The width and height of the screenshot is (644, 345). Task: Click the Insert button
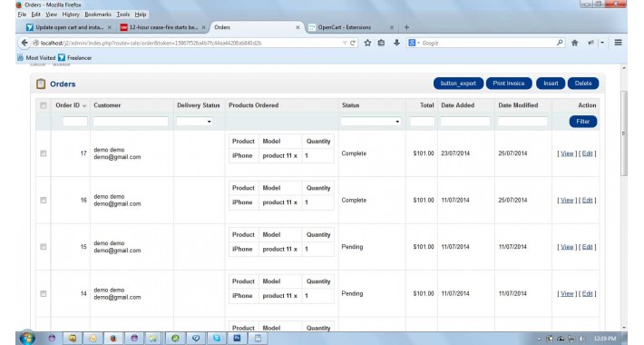[551, 84]
